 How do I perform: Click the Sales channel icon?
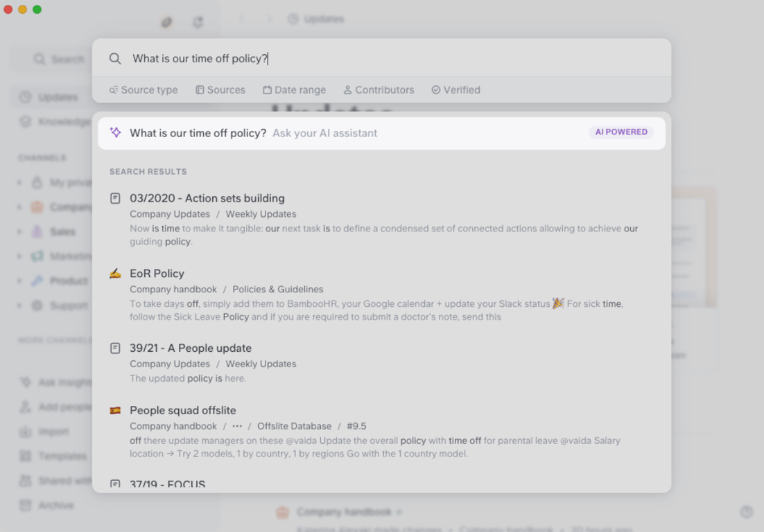click(37, 231)
